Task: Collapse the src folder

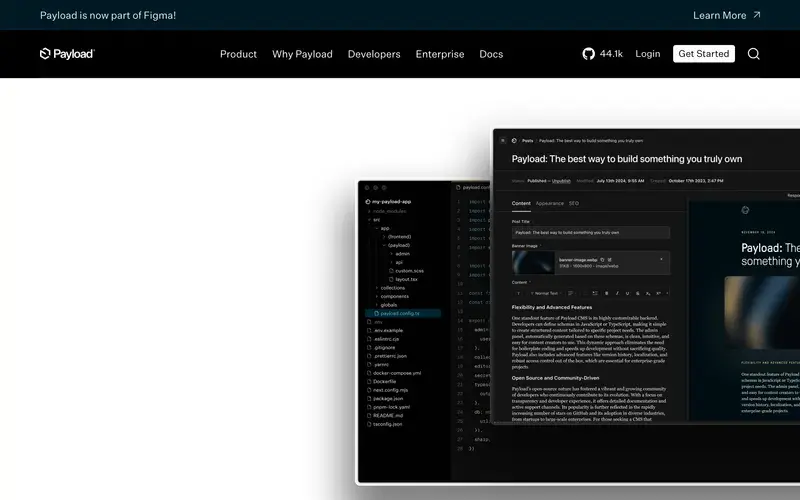Action: [375, 219]
